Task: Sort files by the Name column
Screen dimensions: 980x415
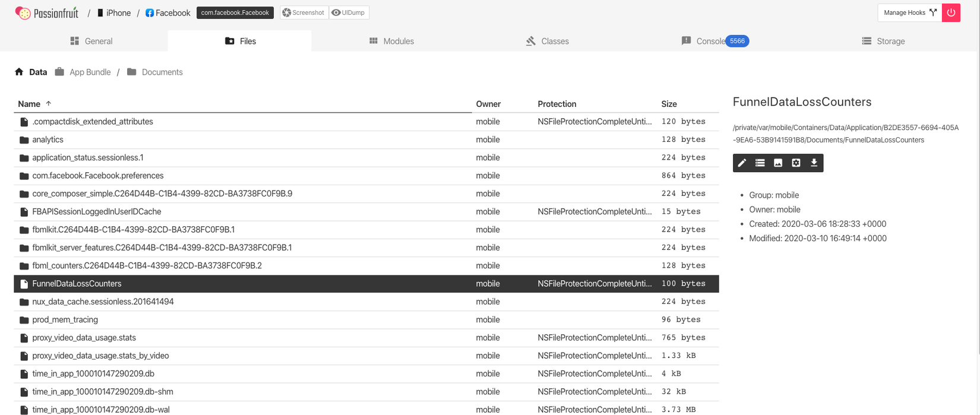Action: 29,104
